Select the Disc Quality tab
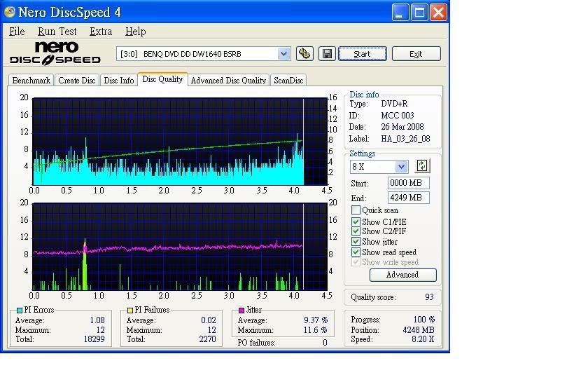Image resolution: width=588 pixels, height=368 pixels. pos(162,79)
